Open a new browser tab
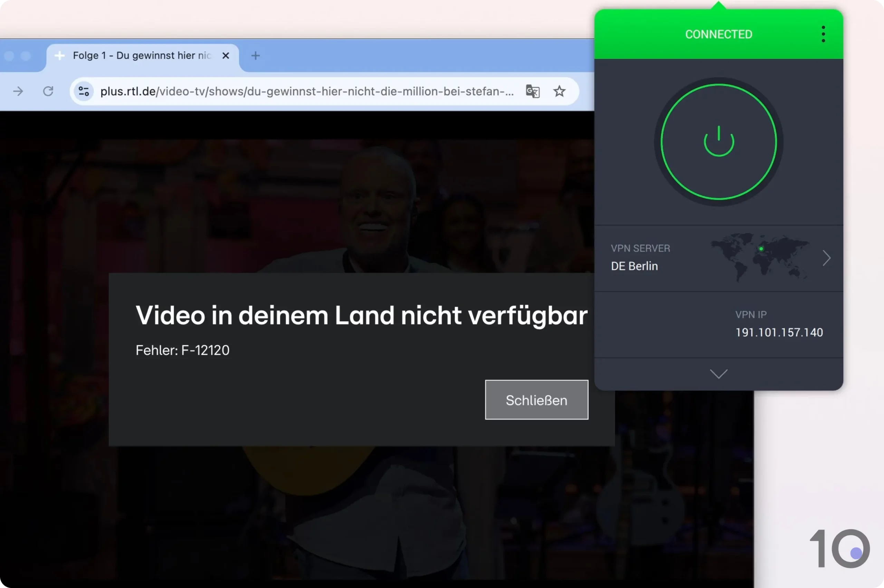 255,55
